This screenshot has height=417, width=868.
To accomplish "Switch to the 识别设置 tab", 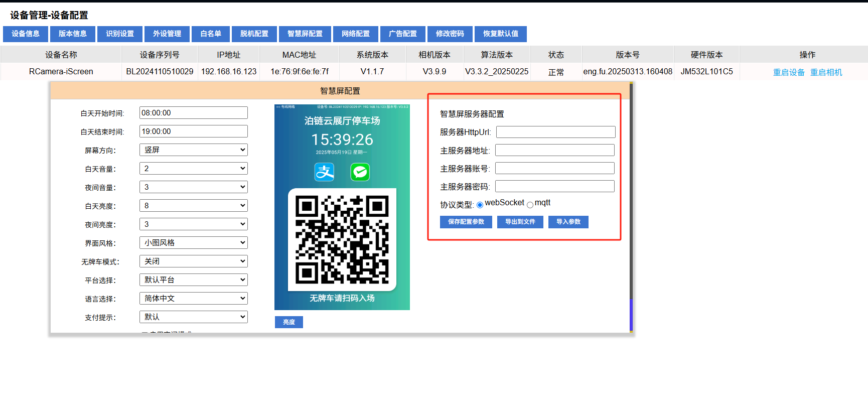I will click(120, 34).
